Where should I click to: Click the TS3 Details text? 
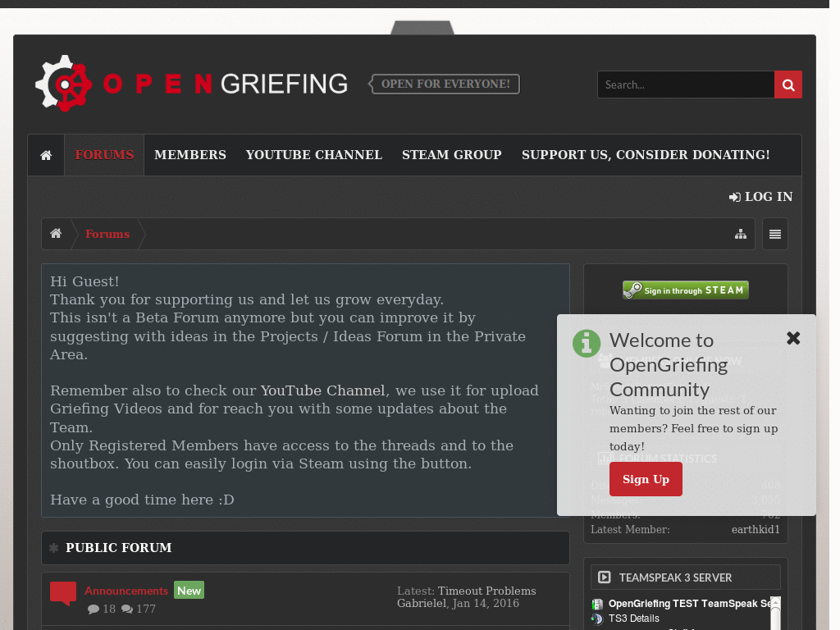(x=634, y=619)
